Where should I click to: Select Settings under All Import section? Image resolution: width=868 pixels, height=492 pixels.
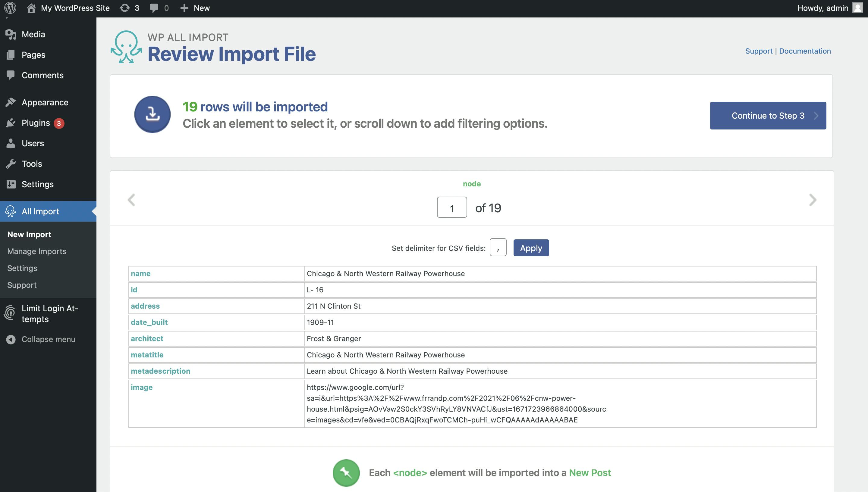[22, 268]
